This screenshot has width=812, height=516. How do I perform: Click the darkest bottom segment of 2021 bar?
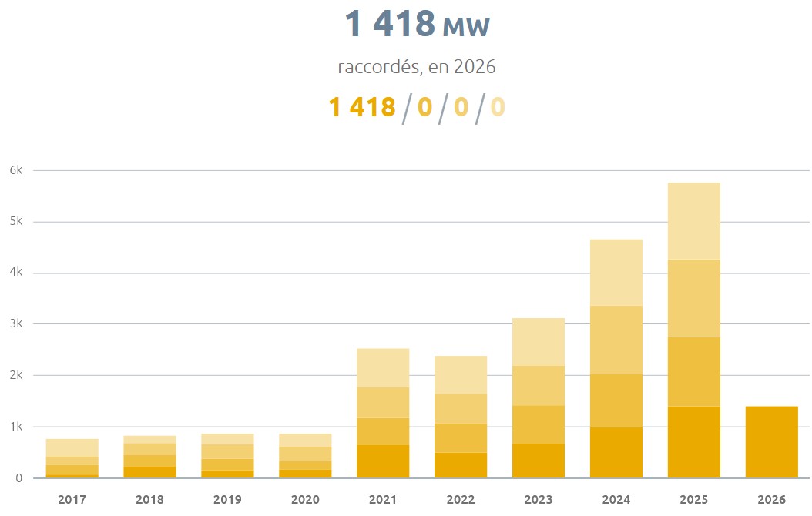[383, 461]
